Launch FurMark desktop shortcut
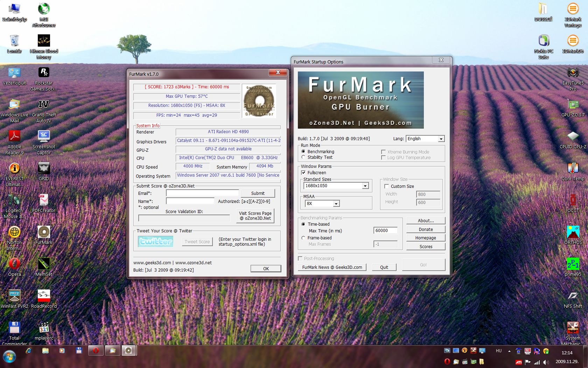 coord(44,235)
